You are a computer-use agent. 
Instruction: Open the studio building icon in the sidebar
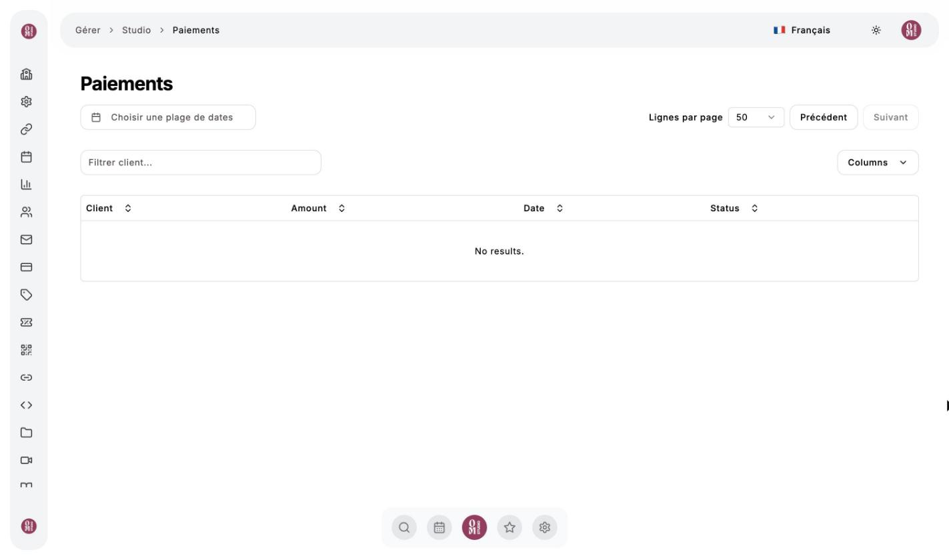27,74
